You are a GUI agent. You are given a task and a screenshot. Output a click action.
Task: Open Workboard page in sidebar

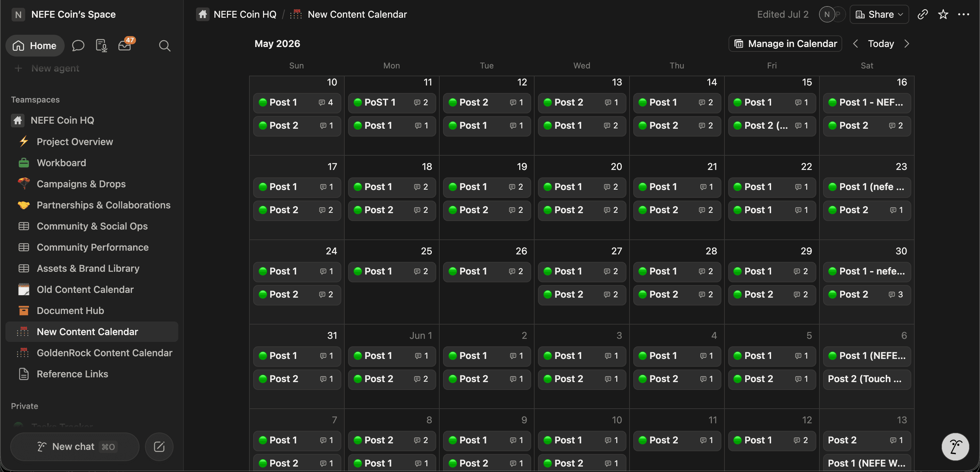coord(61,163)
